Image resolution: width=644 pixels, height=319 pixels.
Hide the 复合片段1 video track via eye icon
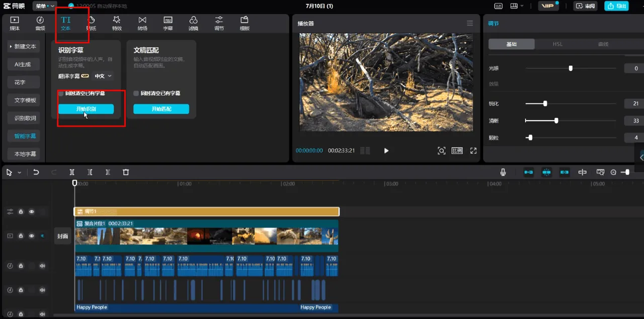(32, 236)
